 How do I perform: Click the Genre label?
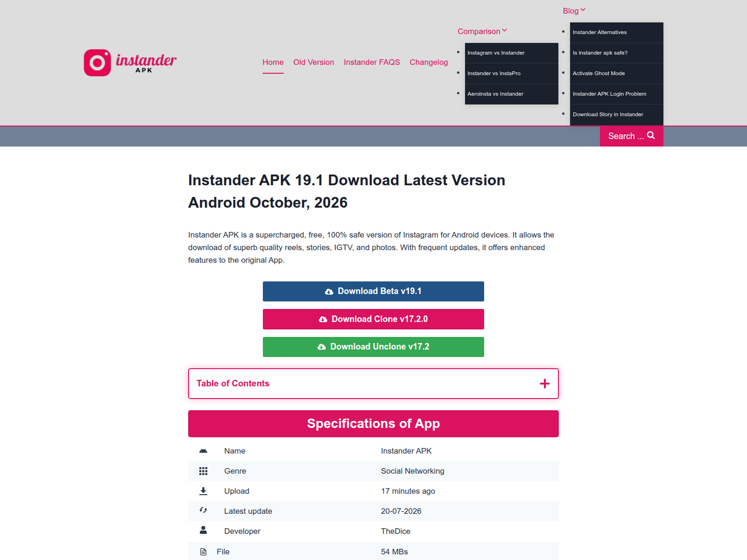point(235,471)
